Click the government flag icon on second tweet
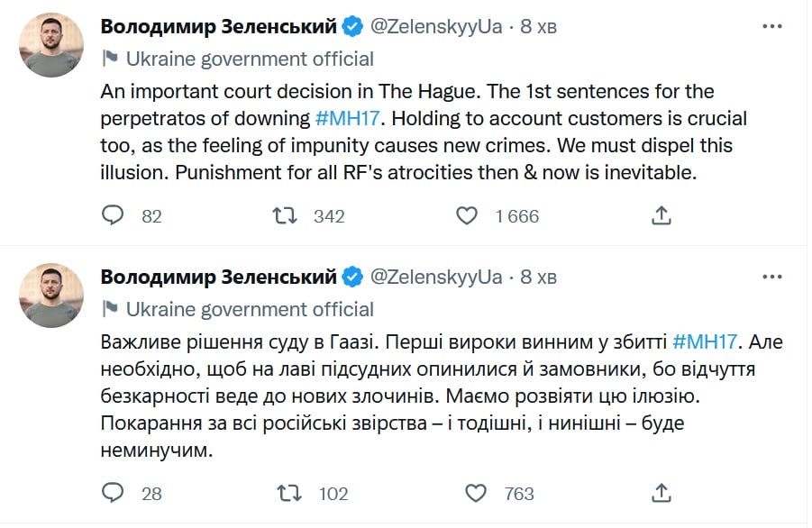This screenshot has width=812, height=528. click(x=110, y=309)
